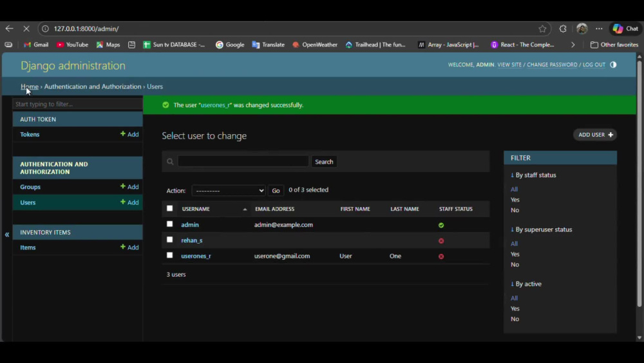
Task: Filter superuser status by No
Action: pos(515,265)
